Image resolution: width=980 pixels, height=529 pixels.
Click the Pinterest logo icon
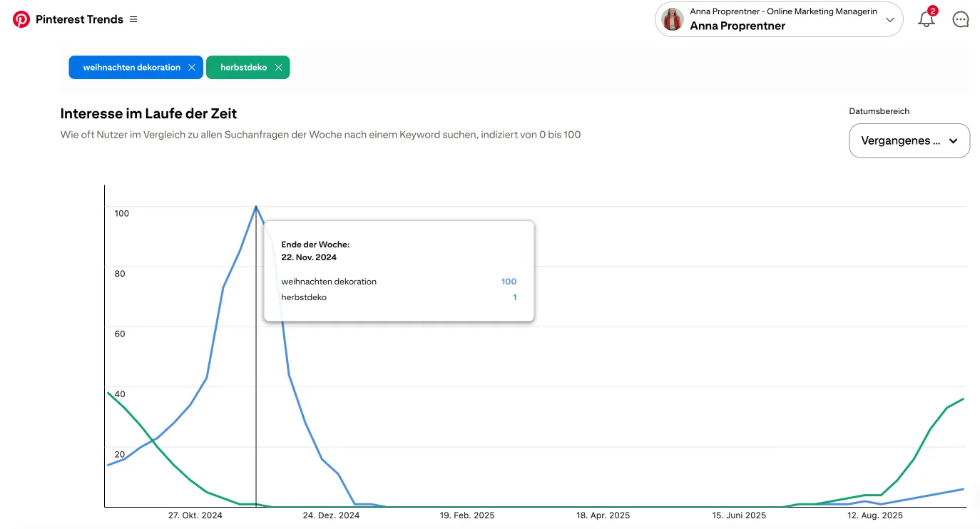point(21,19)
